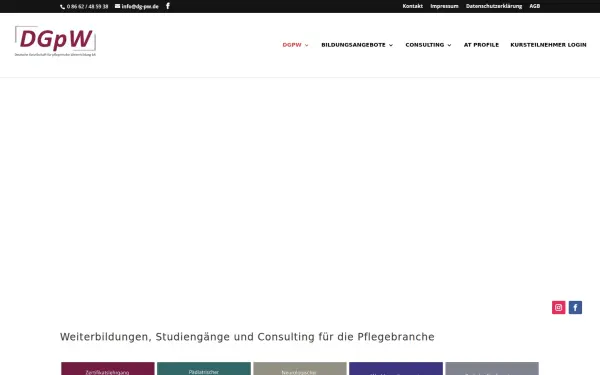Viewport: 600px width, 375px height.
Task: Click the DGpW logo
Action: pyautogui.click(x=55, y=41)
